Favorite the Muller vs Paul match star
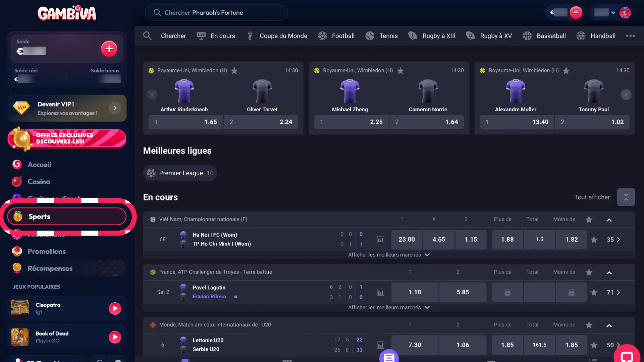 [566, 71]
